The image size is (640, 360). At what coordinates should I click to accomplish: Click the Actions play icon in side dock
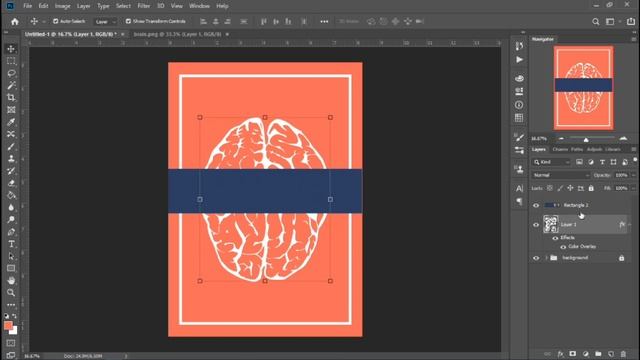click(x=519, y=60)
